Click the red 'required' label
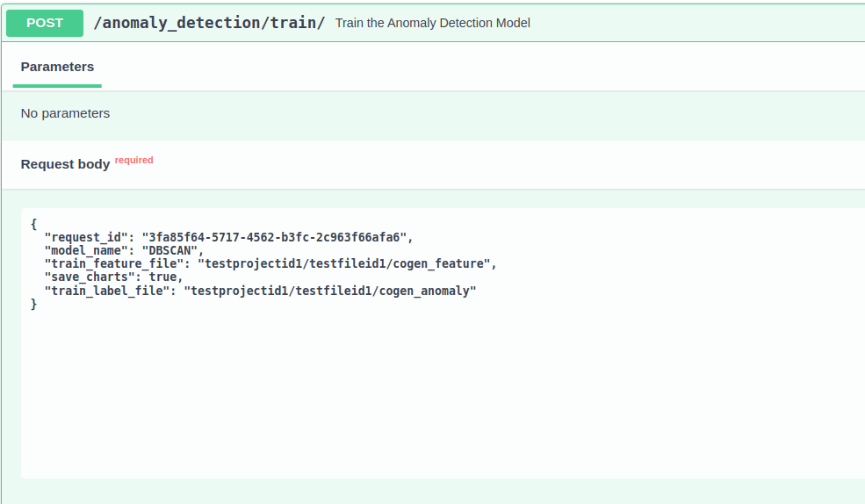865x504 pixels. [x=133, y=161]
